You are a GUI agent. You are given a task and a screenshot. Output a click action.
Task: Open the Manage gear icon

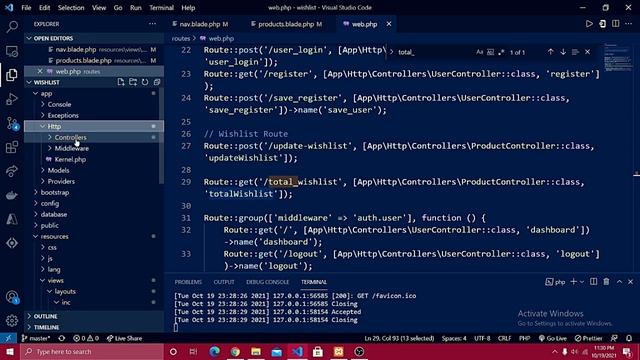12,321
